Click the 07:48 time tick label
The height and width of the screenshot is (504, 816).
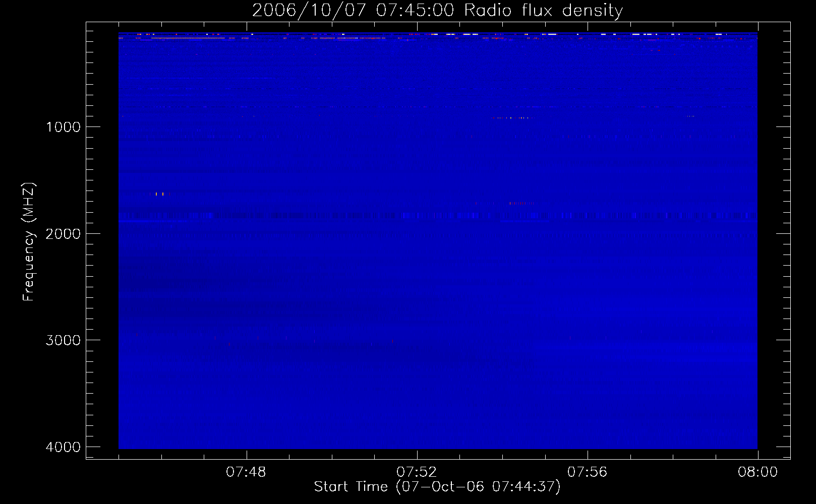[x=246, y=472]
